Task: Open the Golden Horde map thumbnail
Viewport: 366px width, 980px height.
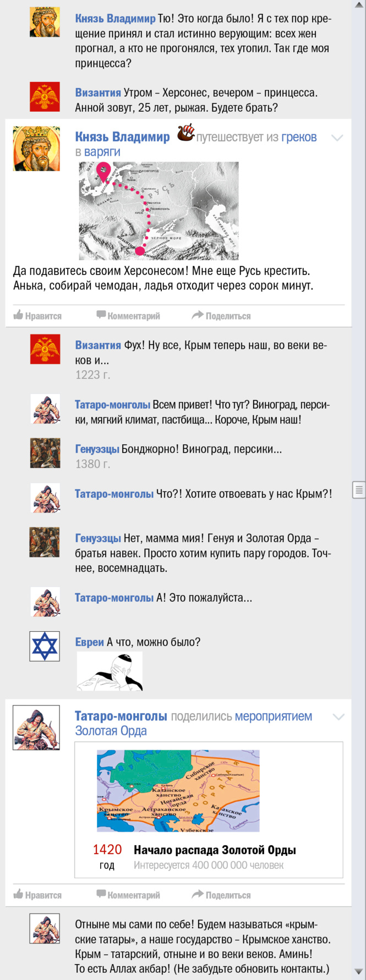Action: [x=178, y=791]
